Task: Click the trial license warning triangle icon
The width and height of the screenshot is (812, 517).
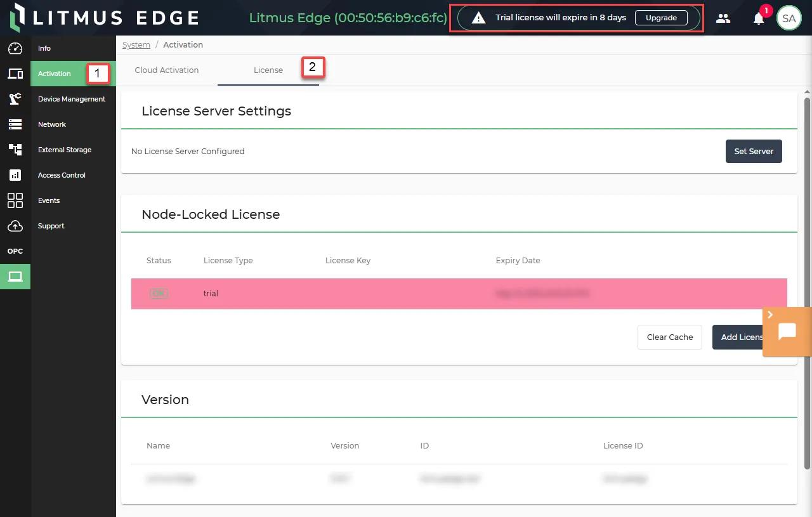Action: (x=479, y=18)
